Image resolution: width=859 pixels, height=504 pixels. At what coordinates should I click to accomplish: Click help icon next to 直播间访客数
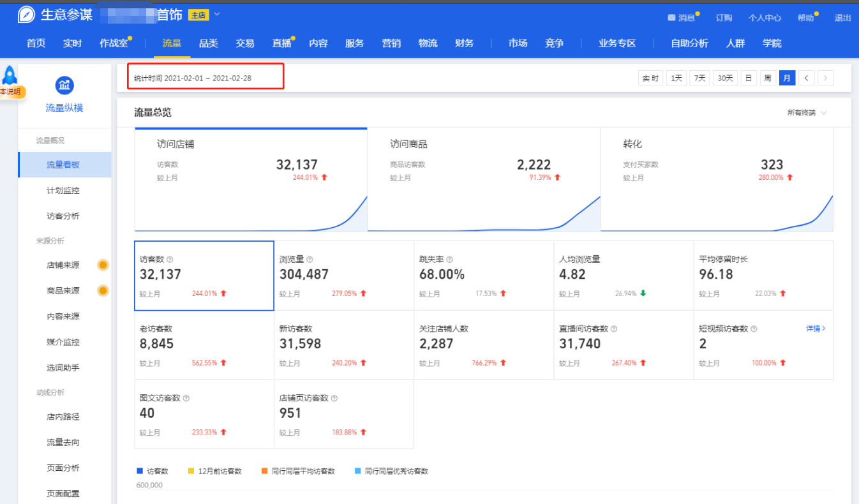(x=614, y=329)
